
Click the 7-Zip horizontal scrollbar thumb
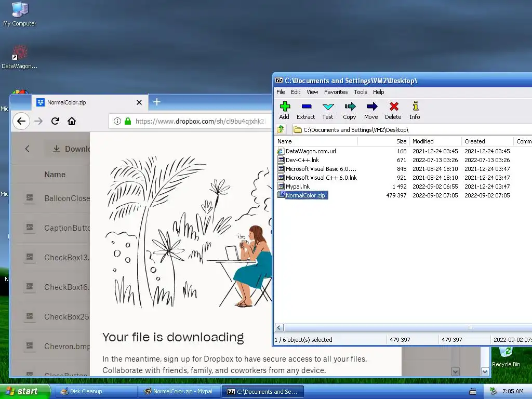tap(408, 328)
